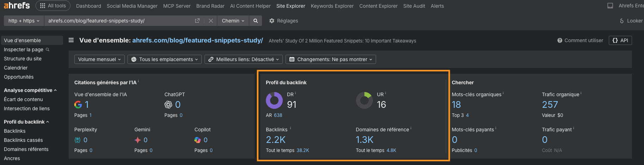Screen dimensions: 644x165
Task: Open Backlinks cassés
Action: (x=23, y=140)
